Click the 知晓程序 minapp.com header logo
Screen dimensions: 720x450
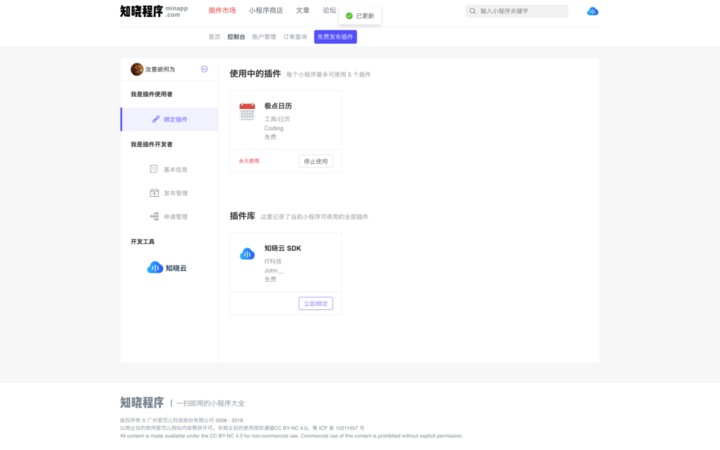154,11
